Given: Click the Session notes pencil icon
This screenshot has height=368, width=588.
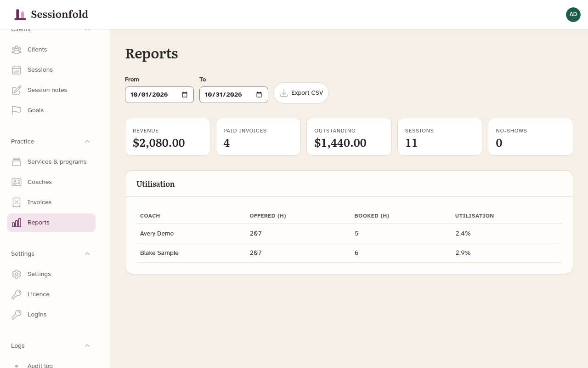Looking at the screenshot, I should click(x=17, y=90).
